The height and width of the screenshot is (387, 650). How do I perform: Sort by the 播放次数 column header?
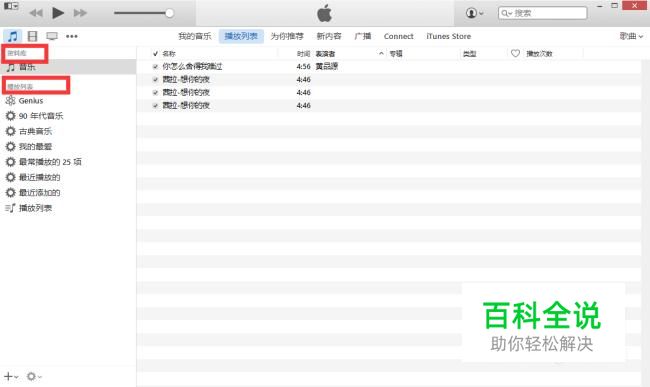[x=539, y=53]
